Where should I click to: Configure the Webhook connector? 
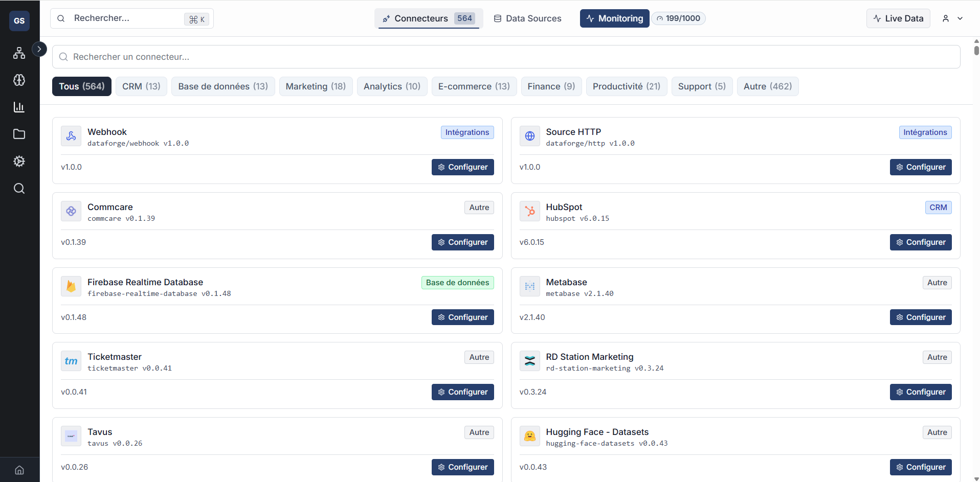tap(463, 167)
